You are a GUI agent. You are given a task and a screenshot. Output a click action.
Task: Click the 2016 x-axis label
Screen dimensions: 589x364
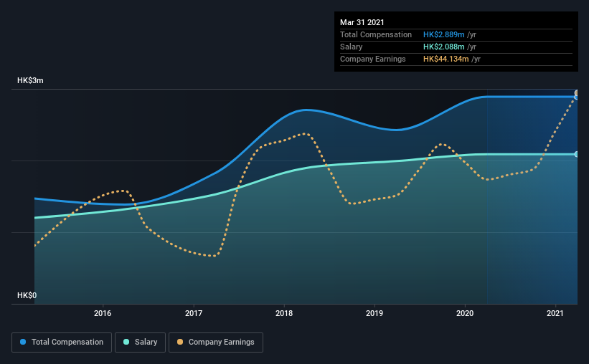click(x=103, y=313)
